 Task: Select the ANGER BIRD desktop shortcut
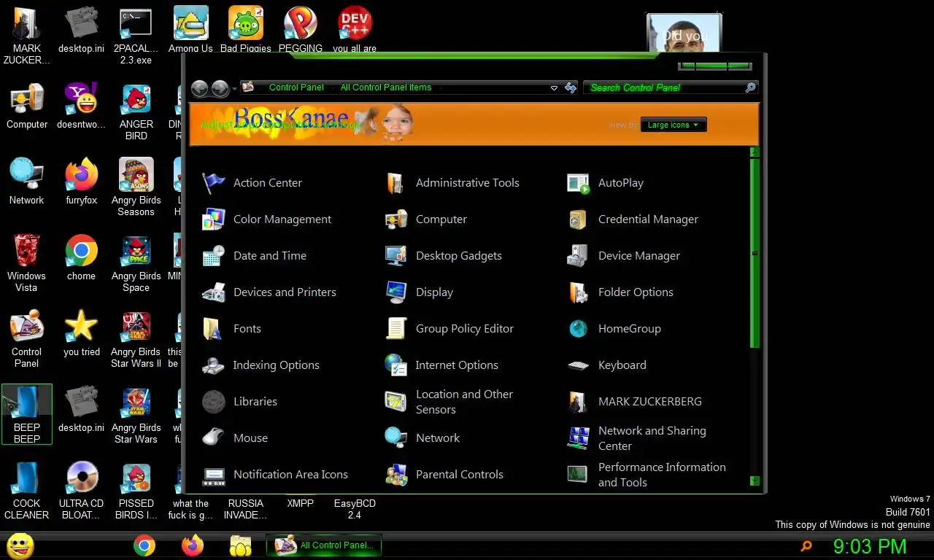pos(136,111)
